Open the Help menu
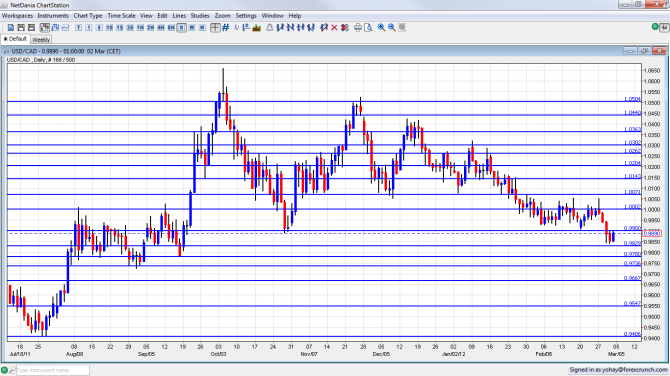The image size is (670, 376). [x=295, y=16]
